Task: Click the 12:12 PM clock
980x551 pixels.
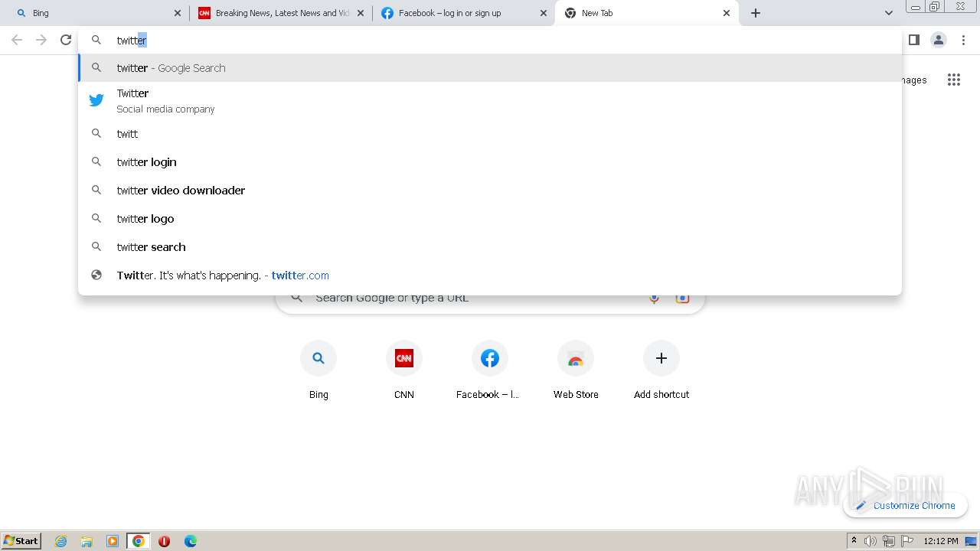Action: click(941, 541)
